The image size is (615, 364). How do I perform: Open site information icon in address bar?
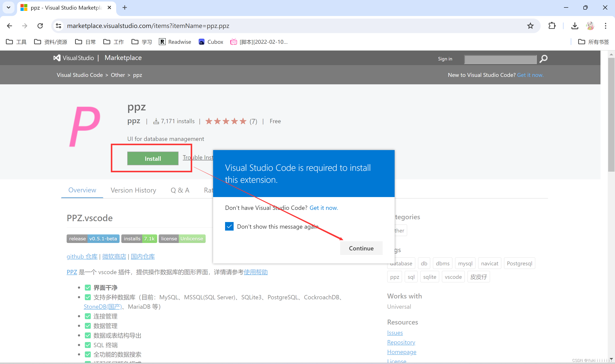[x=58, y=26]
